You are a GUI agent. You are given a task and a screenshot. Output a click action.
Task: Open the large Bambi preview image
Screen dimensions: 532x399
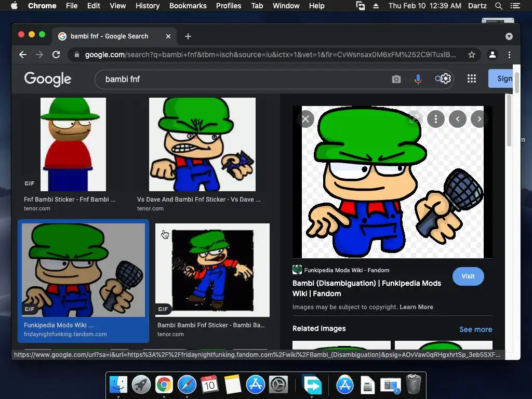coord(393,182)
